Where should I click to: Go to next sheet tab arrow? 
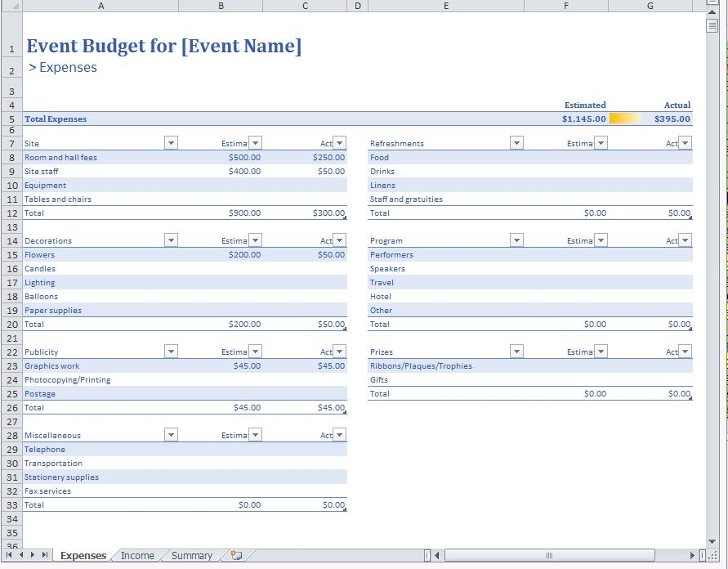(x=33, y=554)
